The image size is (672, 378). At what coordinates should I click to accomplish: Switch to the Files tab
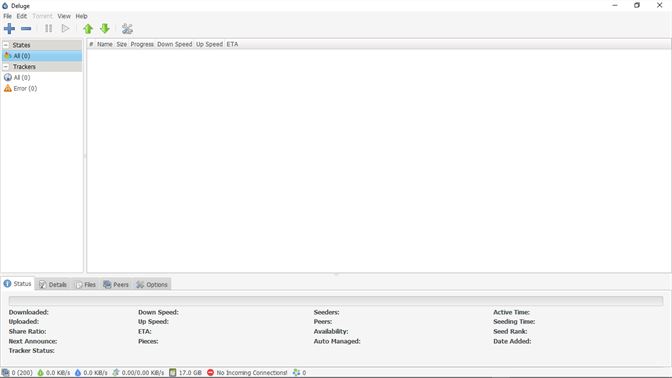(x=86, y=285)
